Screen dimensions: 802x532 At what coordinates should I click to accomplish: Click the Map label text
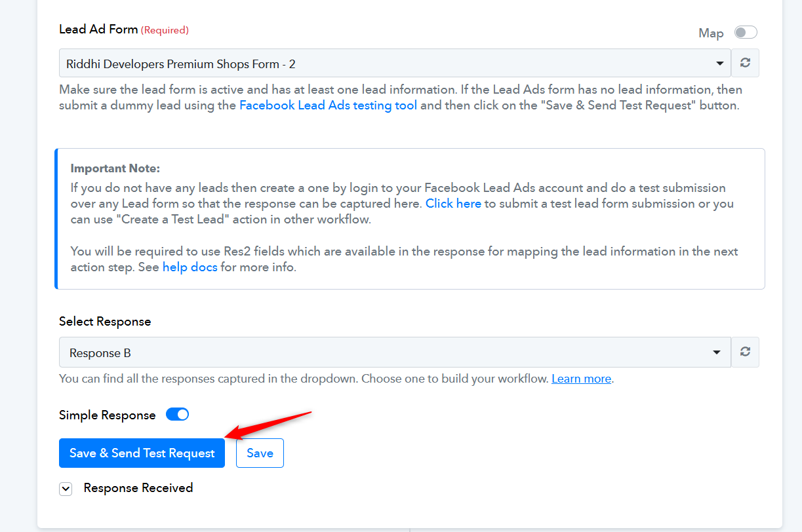tap(711, 33)
